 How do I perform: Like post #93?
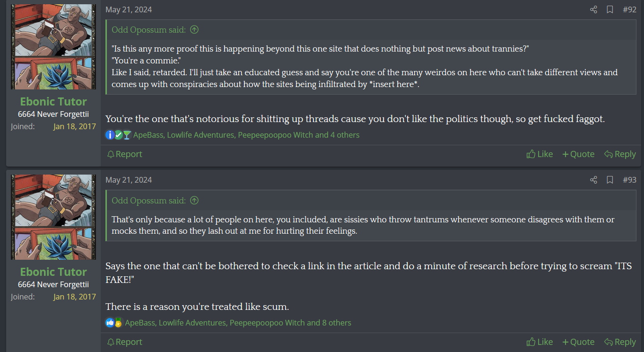pyautogui.click(x=540, y=342)
